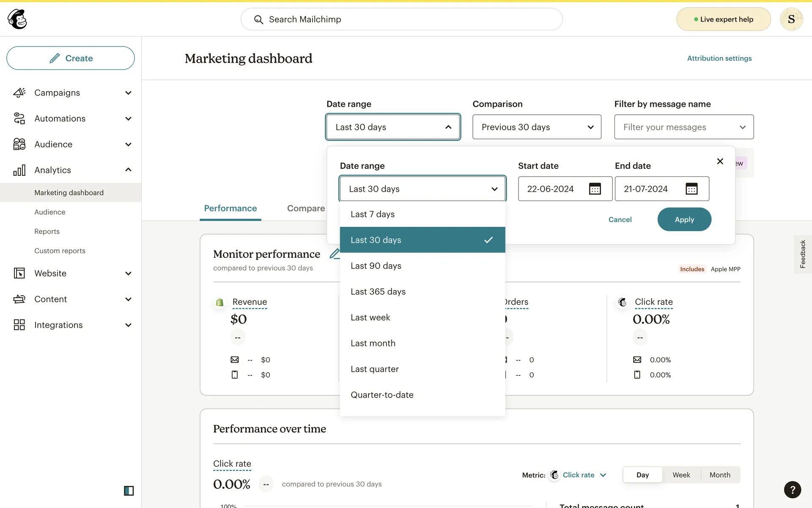Switch chart grouping to Week
The height and width of the screenshot is (508, 812).
pyautogui.click(x=681, y=475)
